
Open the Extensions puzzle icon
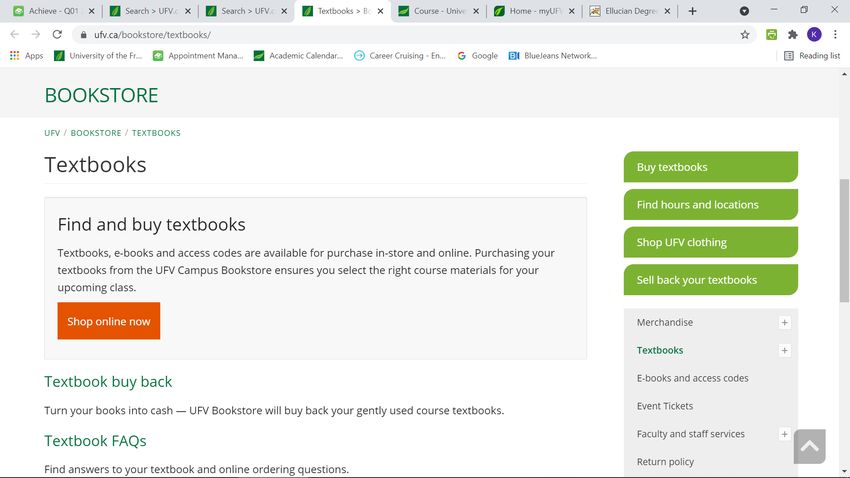(793, 35)
